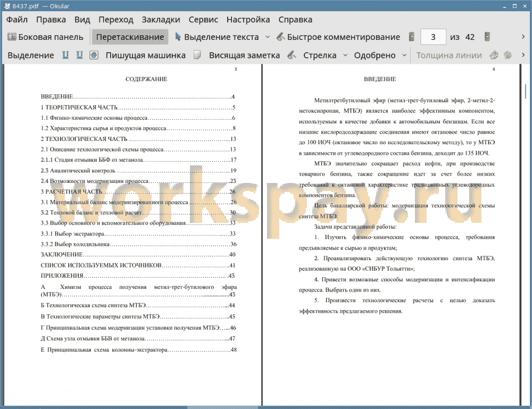532x409 pixels.
Task: Open the Выделение текста tool dropdown arrow
Action: (x=268, y=37)
